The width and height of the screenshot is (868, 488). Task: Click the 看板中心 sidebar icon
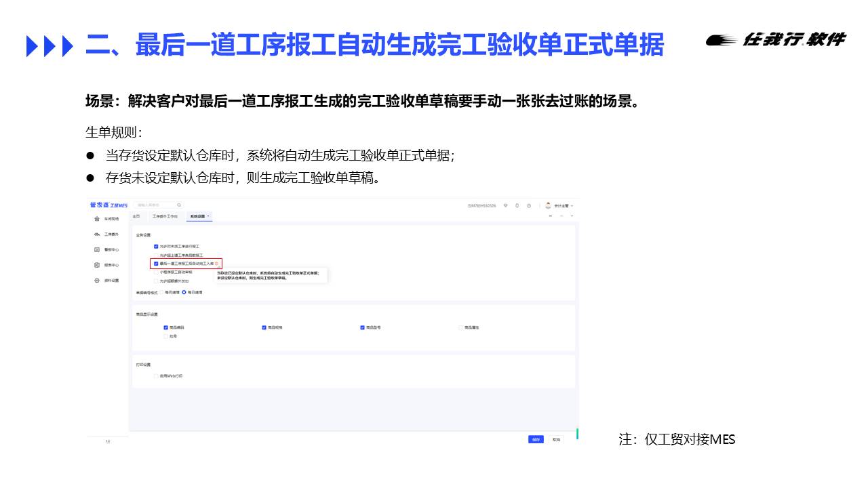point(98,249)
